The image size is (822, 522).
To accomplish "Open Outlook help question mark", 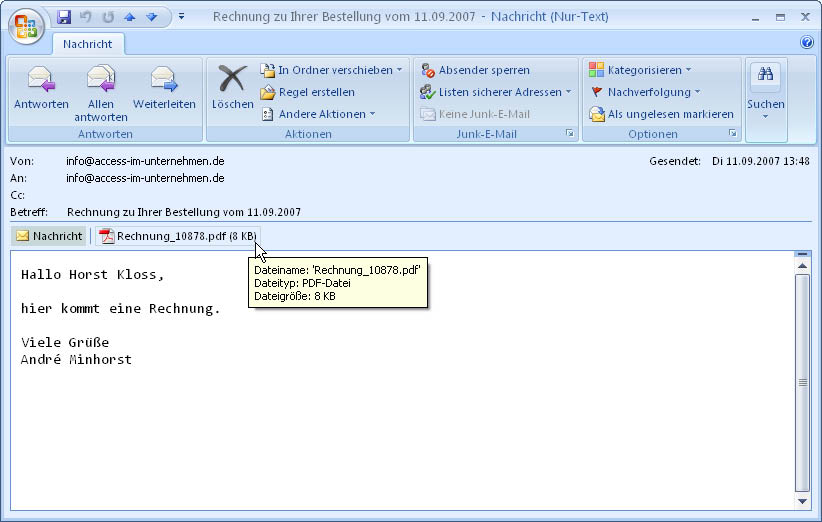I will [807, 42].
